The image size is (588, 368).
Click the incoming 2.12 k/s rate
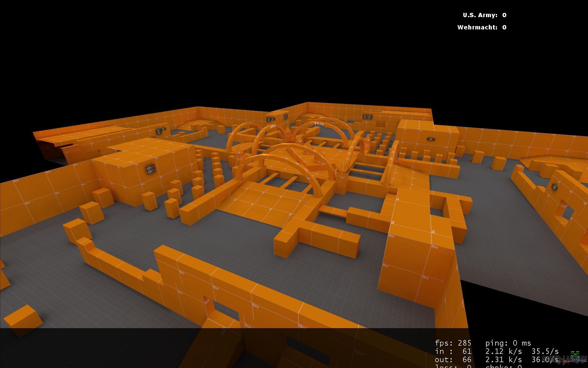point(503,351)
